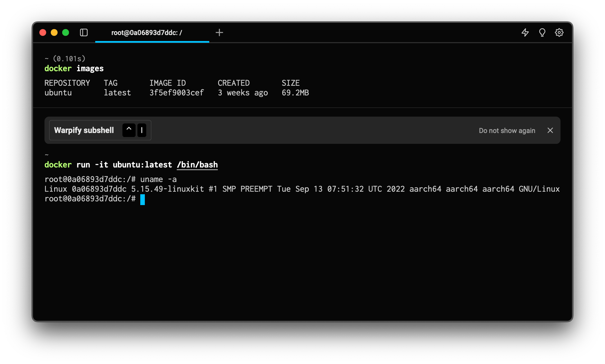The width and height of the screenshot is (605, 364).
Task: Open the lightbulb resources icon
Action: coord(542,32)
